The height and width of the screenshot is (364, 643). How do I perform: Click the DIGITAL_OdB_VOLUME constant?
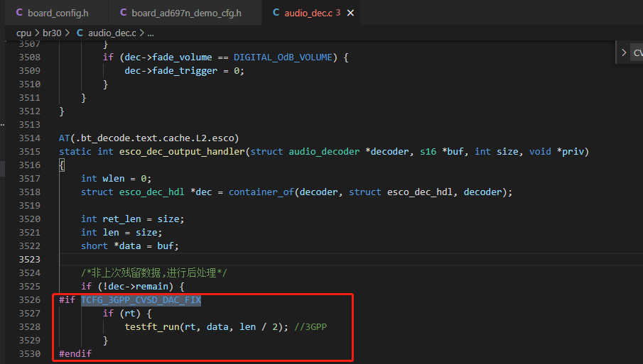coord(283,57)
